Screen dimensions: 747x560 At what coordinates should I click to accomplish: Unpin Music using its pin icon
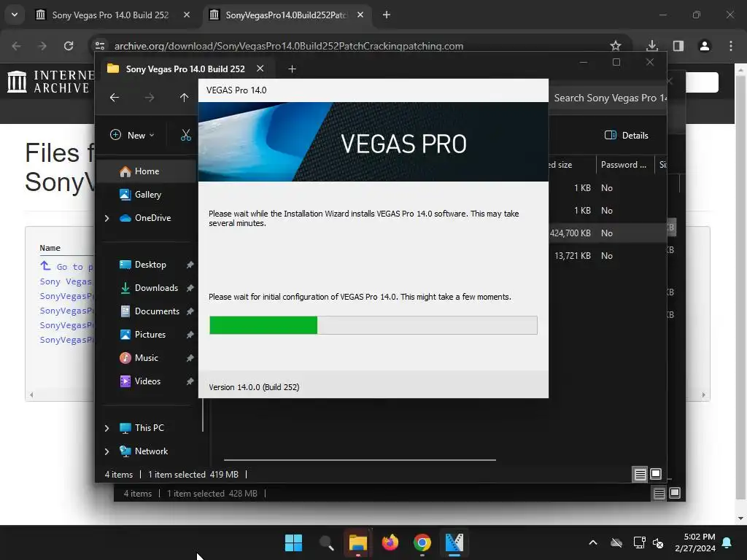[190, 358]
